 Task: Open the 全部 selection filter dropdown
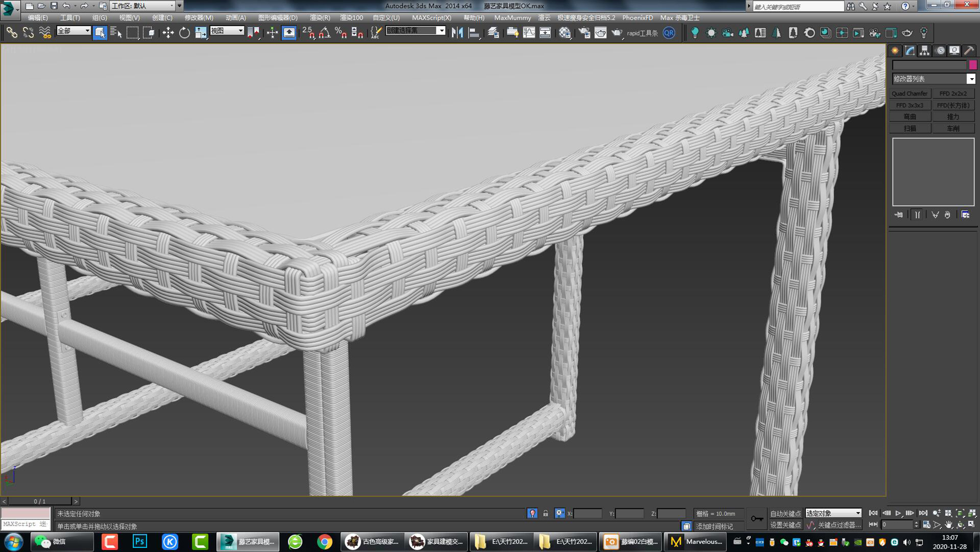tap(73, 31)
